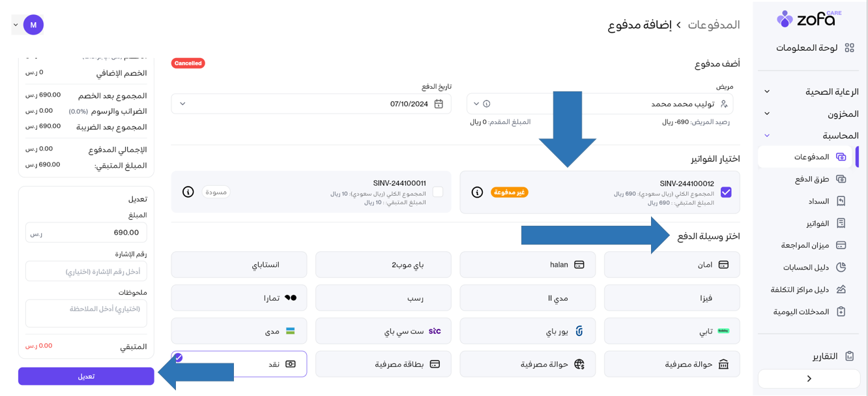
Task: Uncheck invoice SINV-244100012 checkbox
Action: (x=726, y=192)
